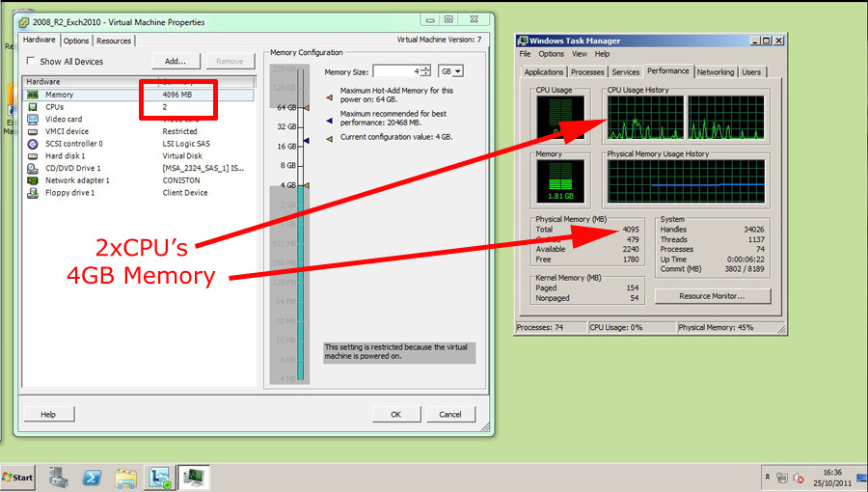Open the Users tab in Task Manager
The height and width of the screenshot is (492, 868).
click(x=751, y=72)
